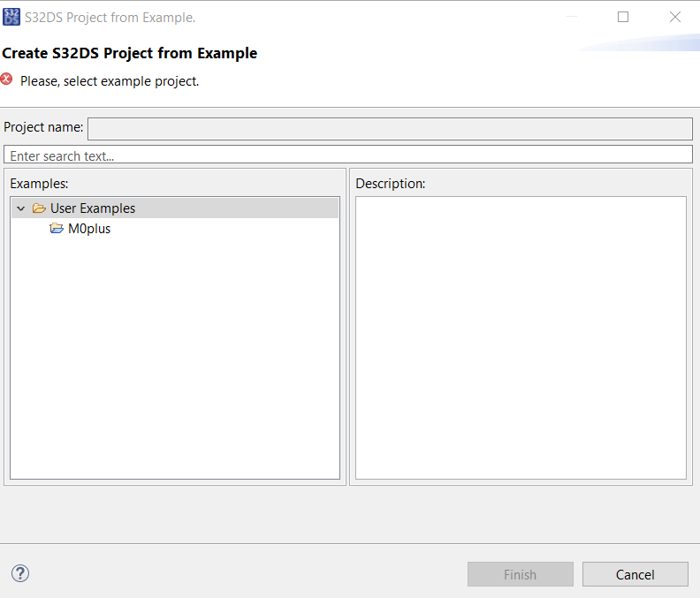Click inside the Description text area
The width and height of the screenshot is (700, 598).
click(521, 337)
